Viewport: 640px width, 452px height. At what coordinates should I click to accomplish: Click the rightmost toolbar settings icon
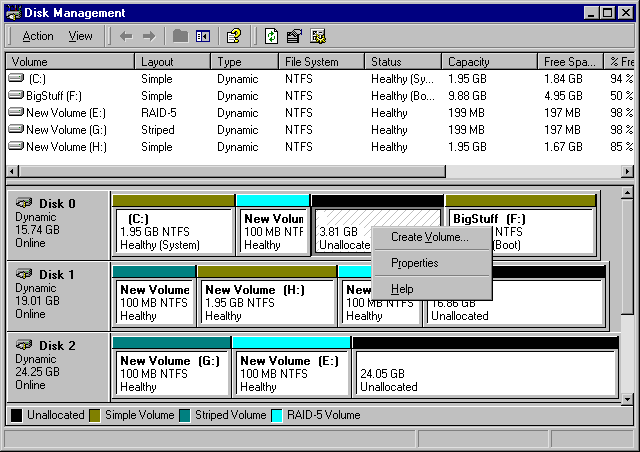(x=318, y=36)
